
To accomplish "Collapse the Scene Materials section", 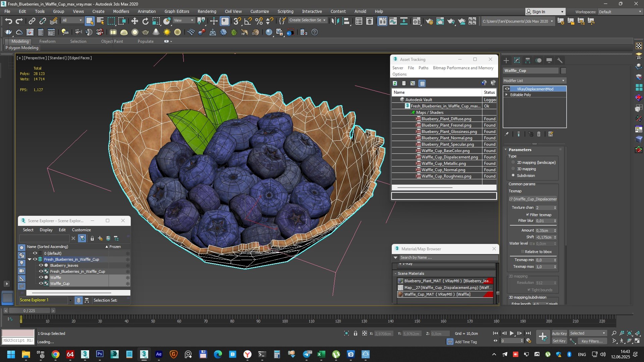I will click(x=395, y=274).
